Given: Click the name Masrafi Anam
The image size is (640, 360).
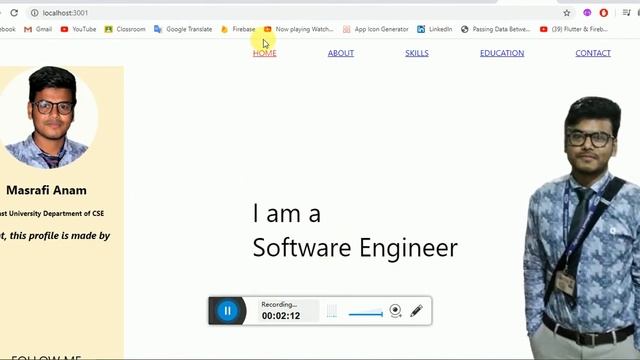Looking at the screenshot, I should coord(46,190).
